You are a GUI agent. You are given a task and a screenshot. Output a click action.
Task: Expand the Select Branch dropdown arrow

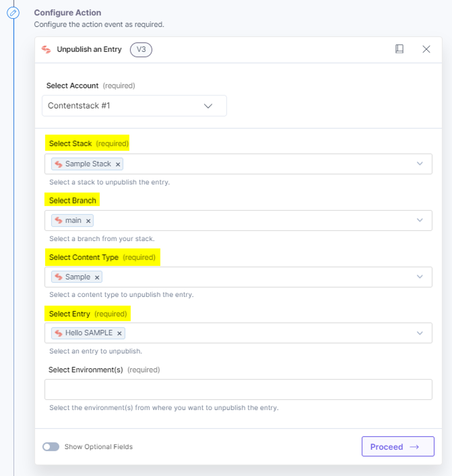[x=420, y=220]
